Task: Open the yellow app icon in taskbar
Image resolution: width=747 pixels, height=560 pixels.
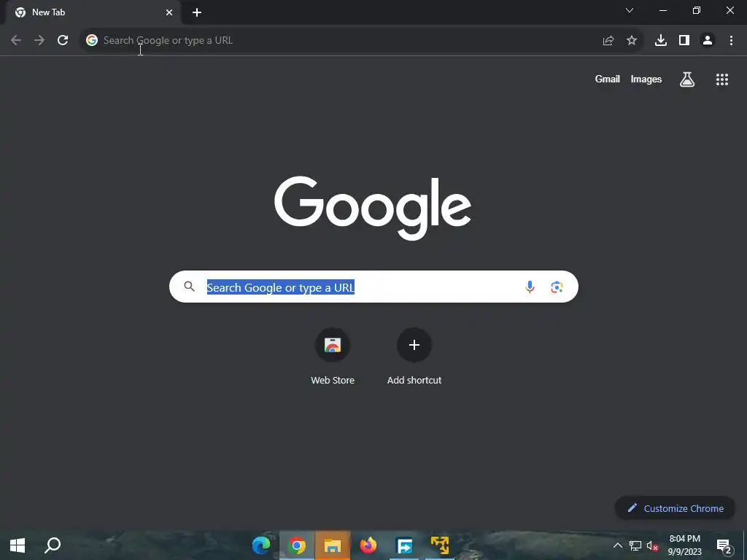Action: 440,545
